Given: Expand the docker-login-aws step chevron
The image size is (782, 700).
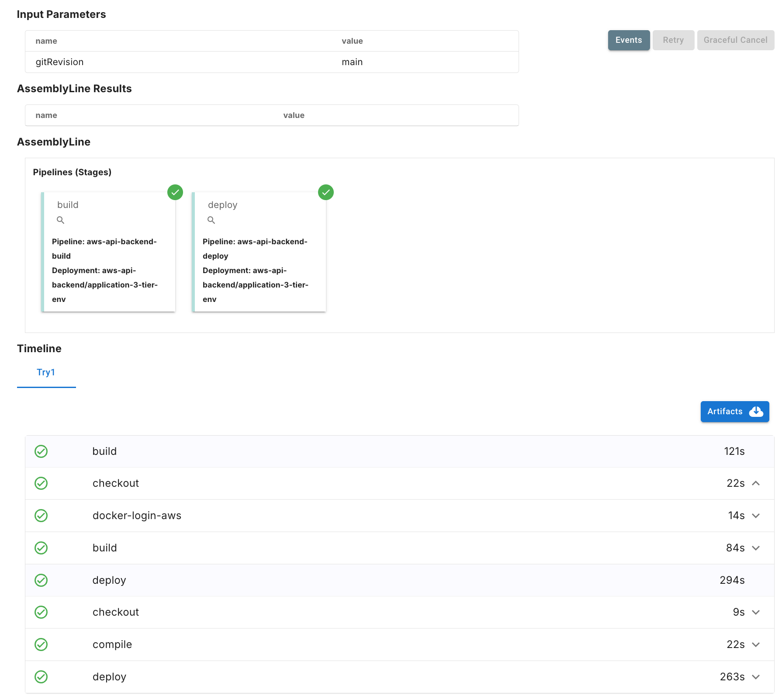Looking at the screenshot, I should [756, 516].
